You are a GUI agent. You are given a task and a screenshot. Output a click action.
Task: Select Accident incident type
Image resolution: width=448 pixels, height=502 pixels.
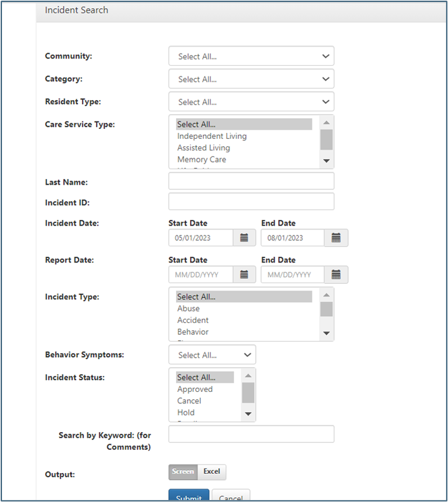click(244, 320)
